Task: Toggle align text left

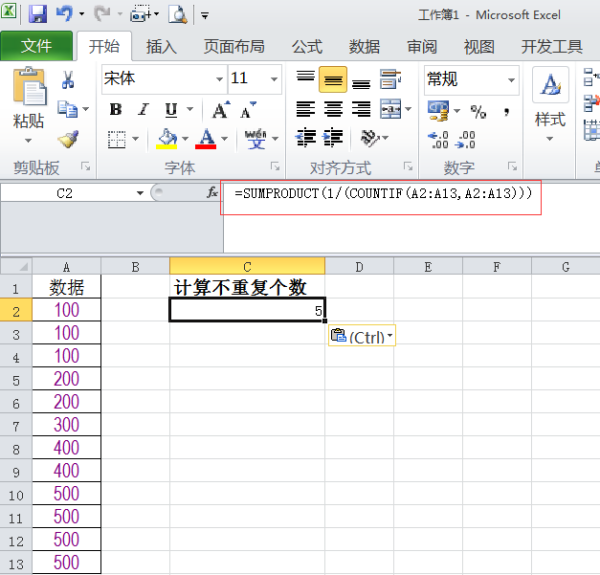Action: pos(306,109)
